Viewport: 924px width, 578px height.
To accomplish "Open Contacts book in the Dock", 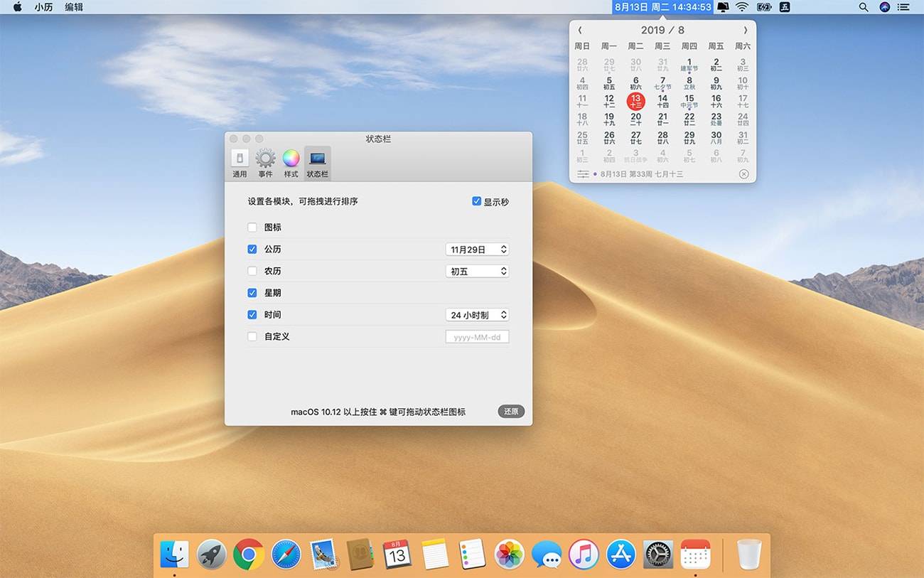I will tap(360, 555).
